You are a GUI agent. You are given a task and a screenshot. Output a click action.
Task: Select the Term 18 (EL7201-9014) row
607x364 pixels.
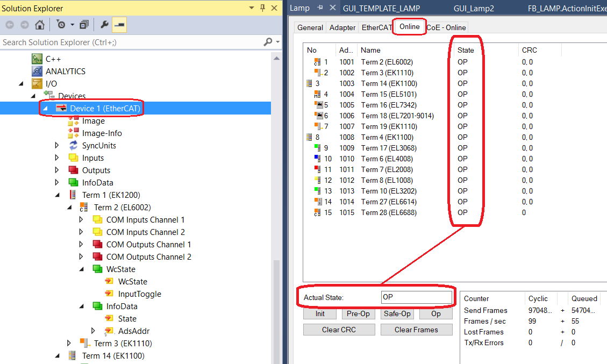coord(397,116)
